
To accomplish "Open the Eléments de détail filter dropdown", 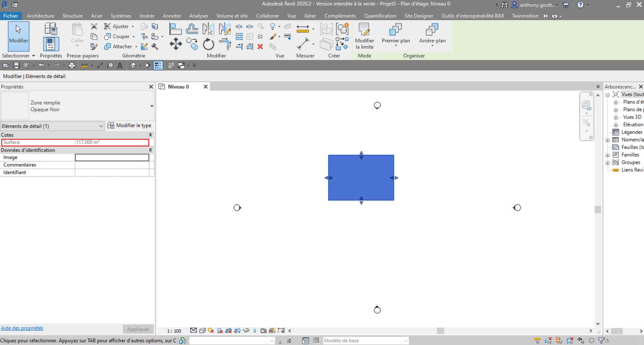I will pyautogui.click(x=100, y=126).
